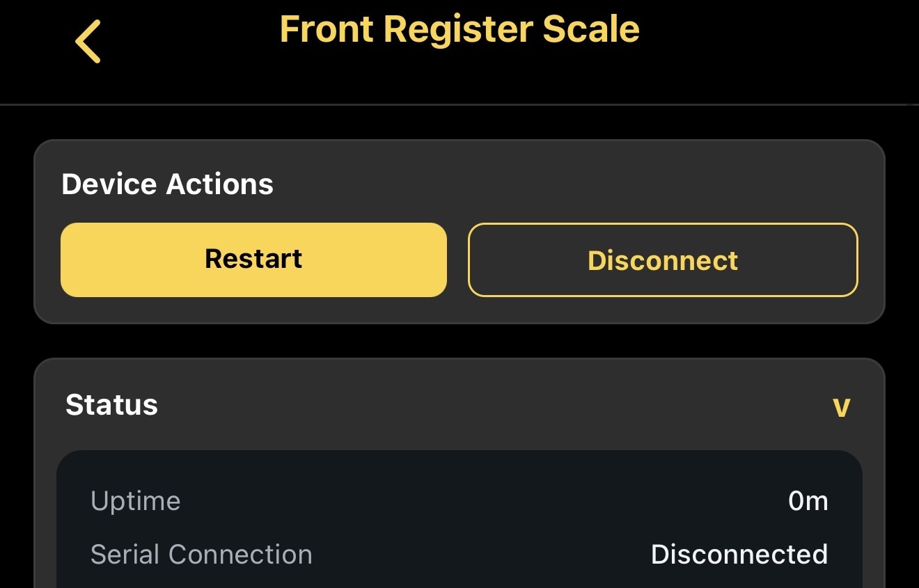This screenshot has height=588, width=919.
Task: Select the yellow Restart action
Action: 253,260
